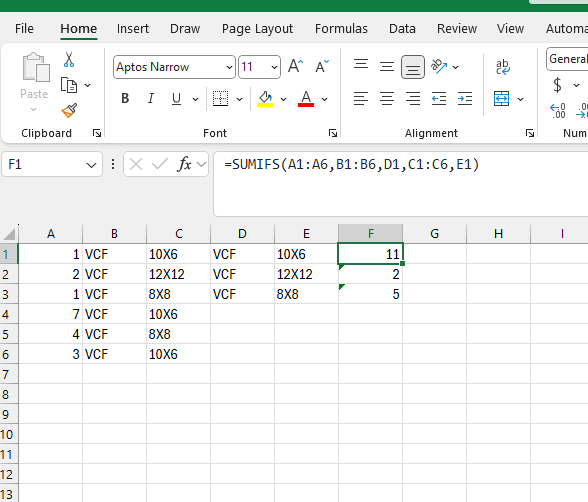Select cell A4 containing 7
This screenshot has width=588, height=502.
[50, 314]
